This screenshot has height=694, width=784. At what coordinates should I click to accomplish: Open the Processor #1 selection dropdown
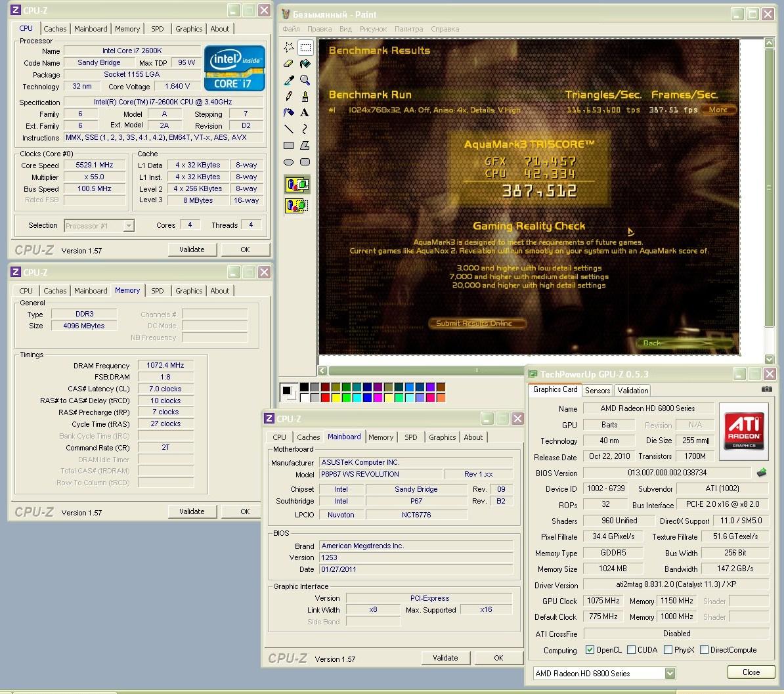[x=129, y=225]
